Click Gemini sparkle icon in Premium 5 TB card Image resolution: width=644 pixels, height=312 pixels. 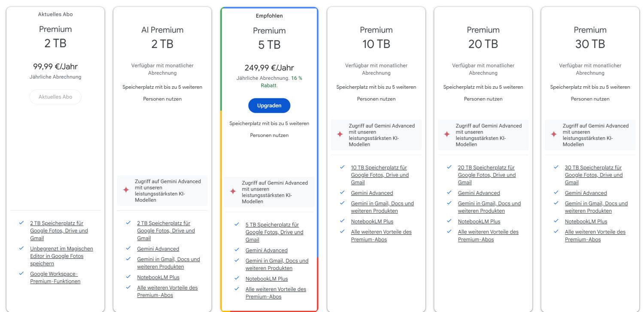[233, 191]
